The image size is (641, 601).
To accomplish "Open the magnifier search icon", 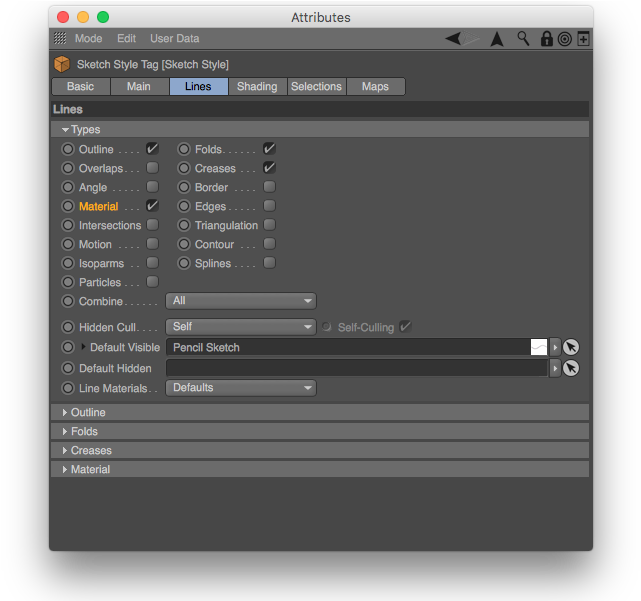I will click(x=523, y=39).
